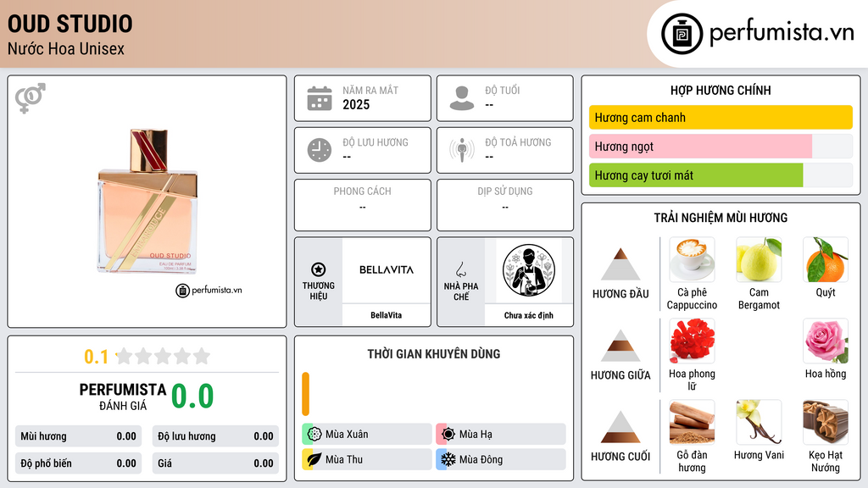Click the Hương cay tươi mát accord bar
Screen dimensions: 868x488
pyautogui.click(x=721, y=175)
